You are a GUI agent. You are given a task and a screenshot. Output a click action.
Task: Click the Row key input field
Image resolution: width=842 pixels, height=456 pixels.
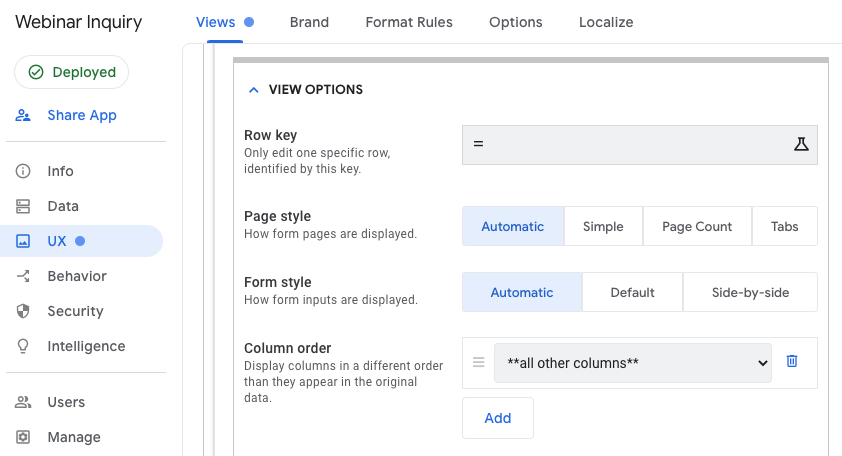point(625,144)
